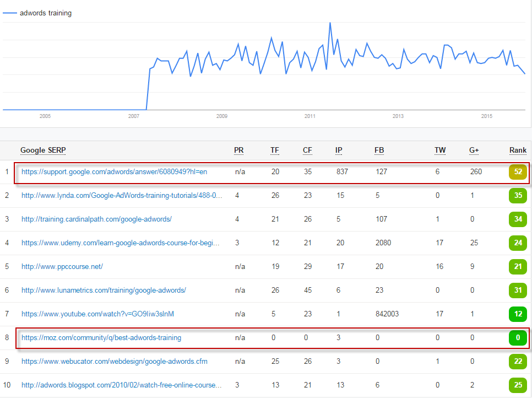Click FB value 107 in cardinalpath row
Screen dimensions: 532x398
tap(381, 219)
